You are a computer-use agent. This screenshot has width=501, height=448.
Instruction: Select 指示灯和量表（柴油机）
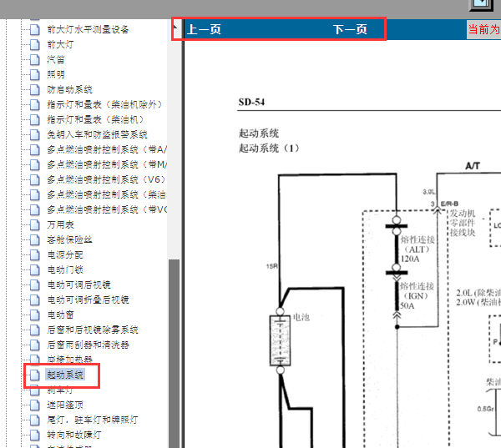(x=95, y=119)
